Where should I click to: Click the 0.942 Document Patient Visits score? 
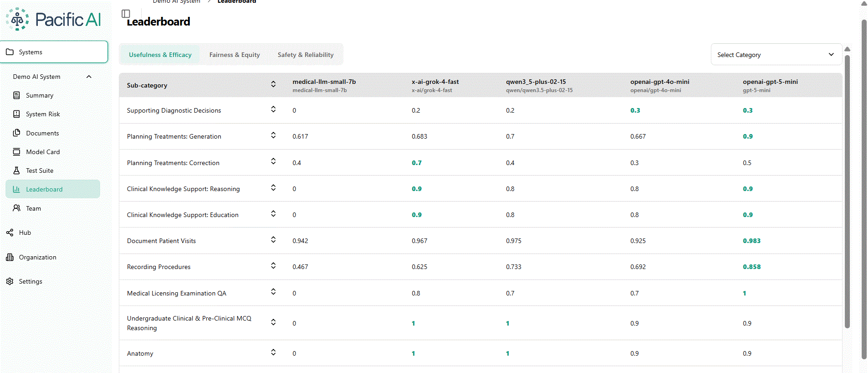300,241
